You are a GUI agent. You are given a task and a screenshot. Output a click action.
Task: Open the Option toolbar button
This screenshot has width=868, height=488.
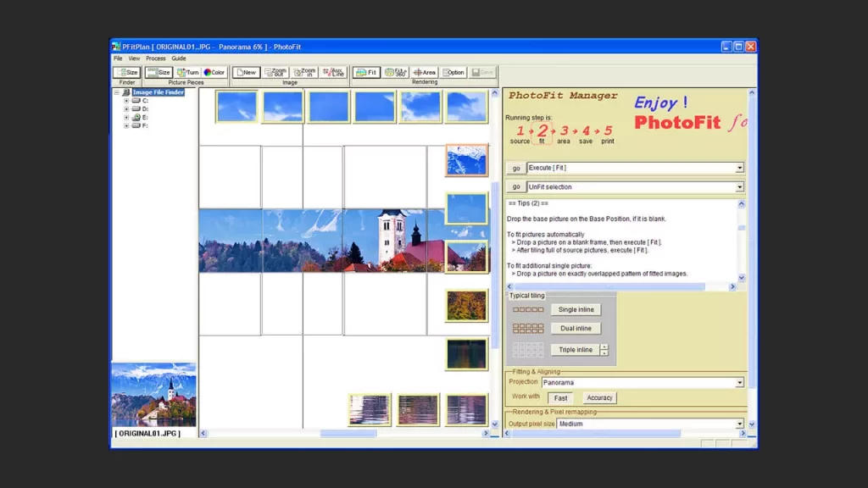pos(453,72)
